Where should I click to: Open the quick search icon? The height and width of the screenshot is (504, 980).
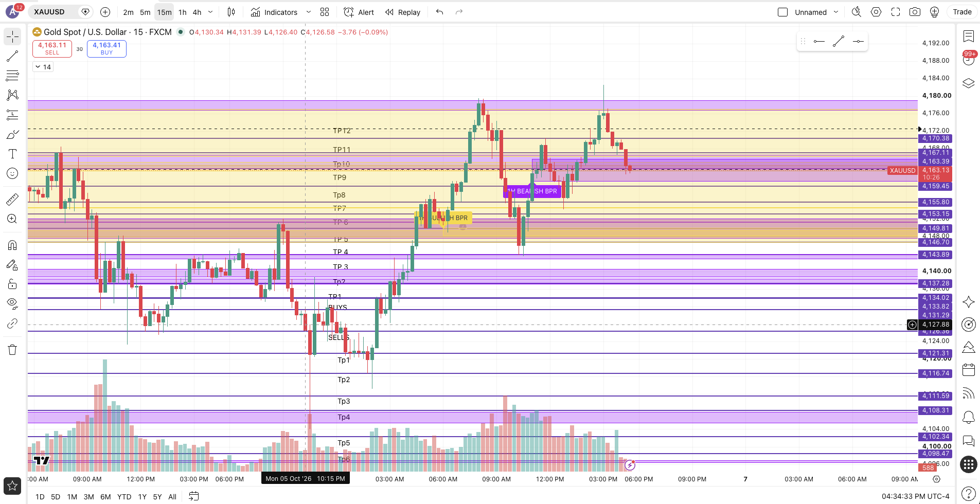pyautogui.click(x=857, y=12)
